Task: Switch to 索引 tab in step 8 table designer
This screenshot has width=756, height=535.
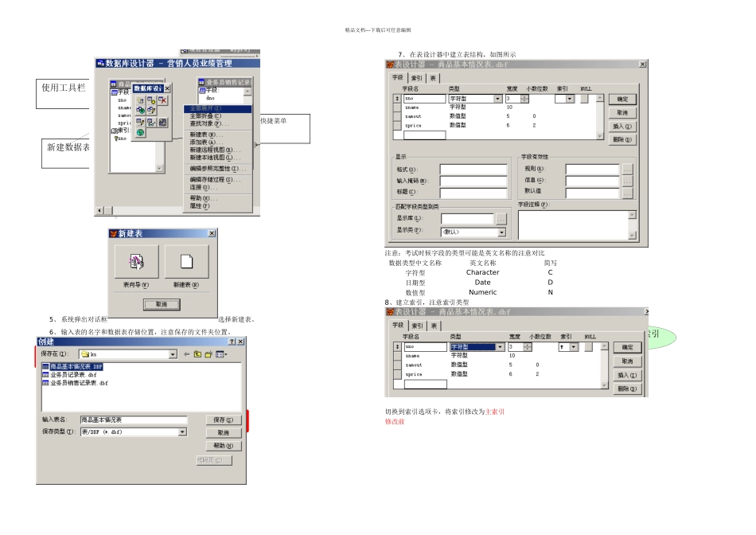Action: coord(418,326)
